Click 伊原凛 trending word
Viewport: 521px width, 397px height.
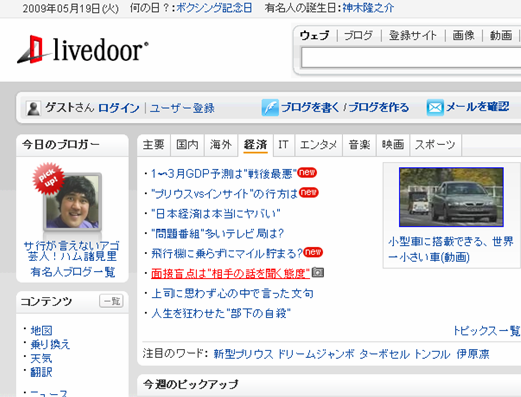[x=473, y=354]
